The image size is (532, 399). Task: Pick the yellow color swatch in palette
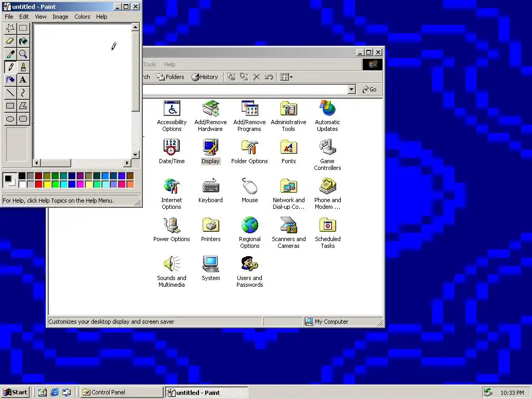pos(47,184)
